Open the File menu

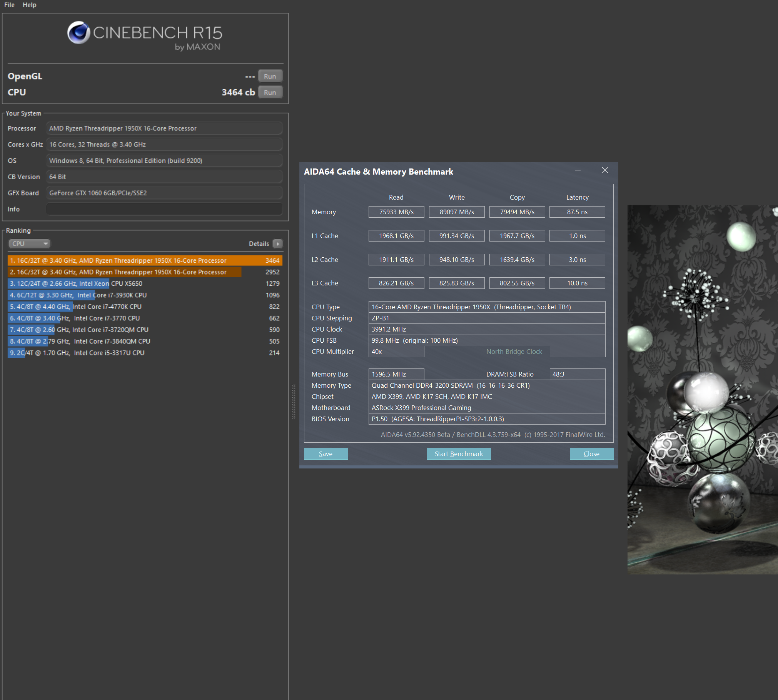point(9,5)
